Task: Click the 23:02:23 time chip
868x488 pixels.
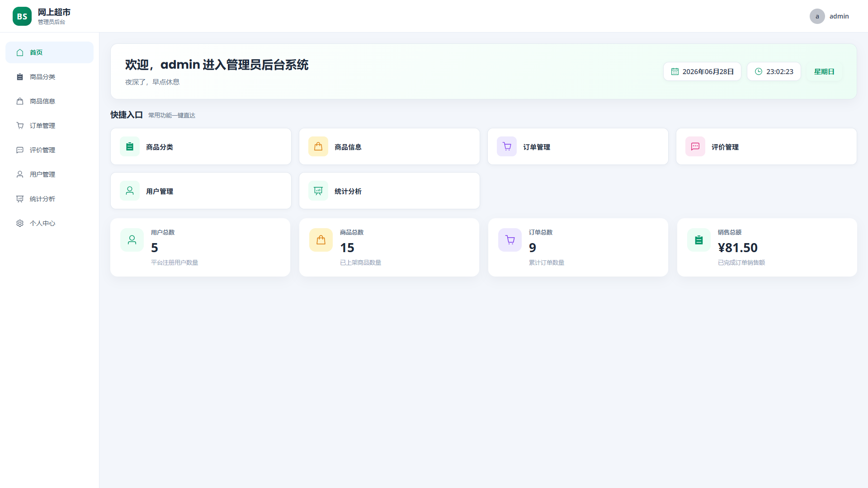Action: point(774,71)
